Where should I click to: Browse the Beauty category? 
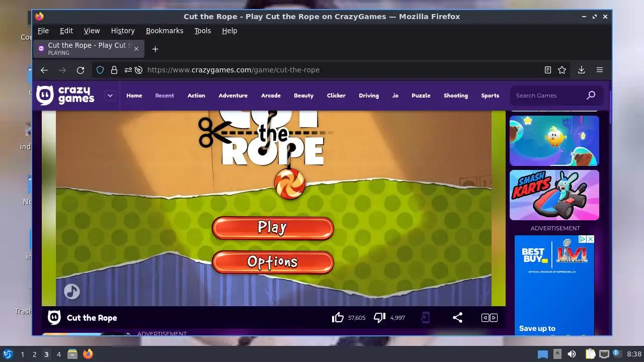pos(303,96)
